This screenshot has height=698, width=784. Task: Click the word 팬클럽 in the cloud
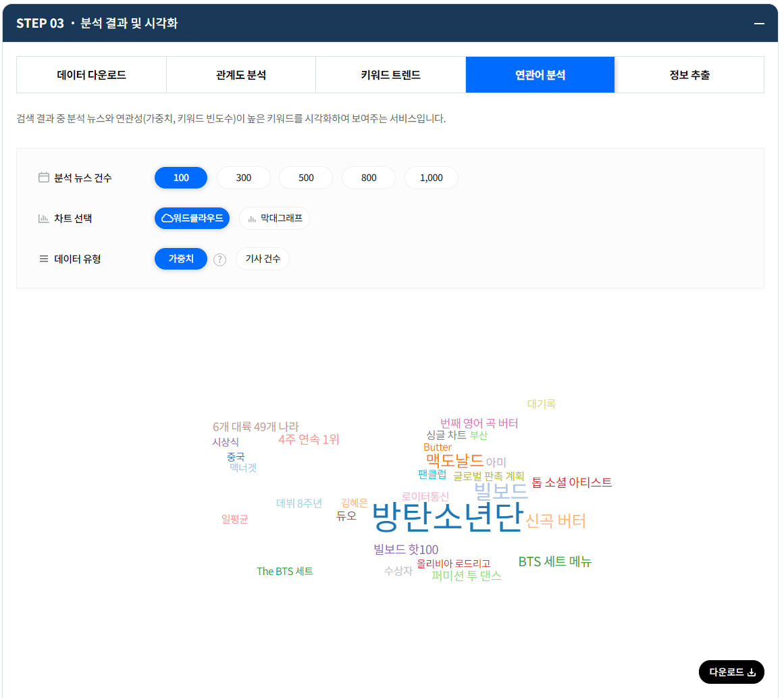432,474
